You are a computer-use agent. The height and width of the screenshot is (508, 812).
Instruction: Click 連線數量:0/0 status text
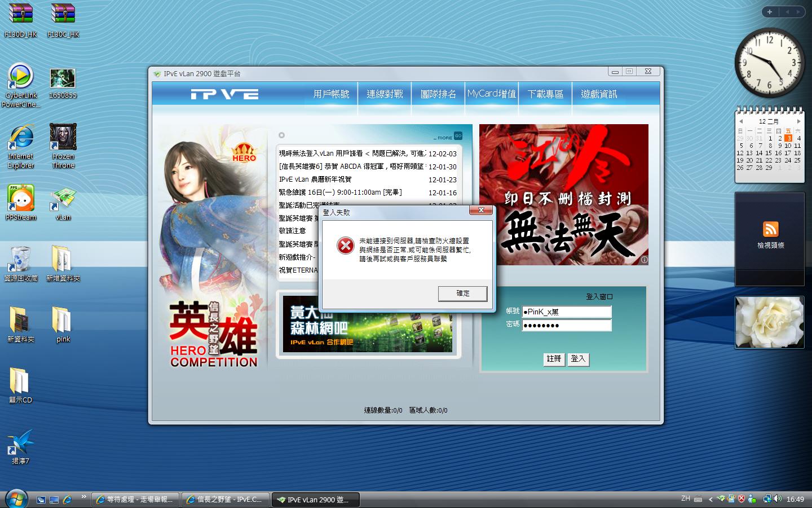coord(383,410)
